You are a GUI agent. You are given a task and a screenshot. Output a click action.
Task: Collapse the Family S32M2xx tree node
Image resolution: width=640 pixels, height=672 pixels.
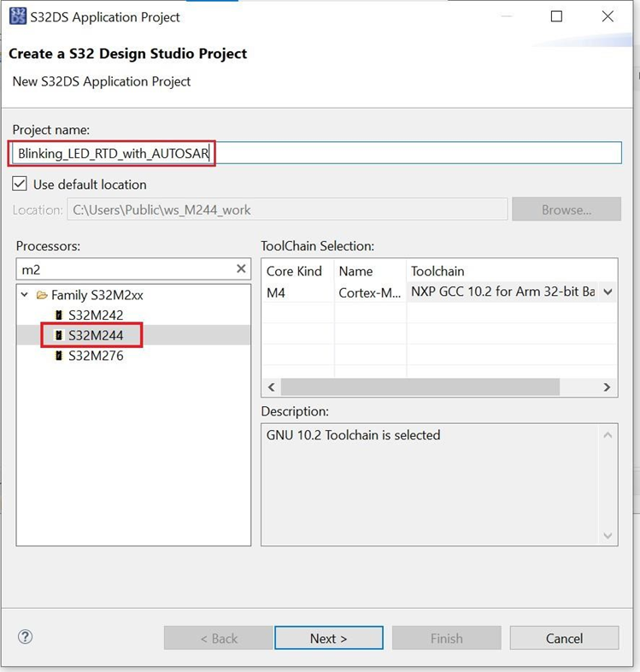[24, 295]
